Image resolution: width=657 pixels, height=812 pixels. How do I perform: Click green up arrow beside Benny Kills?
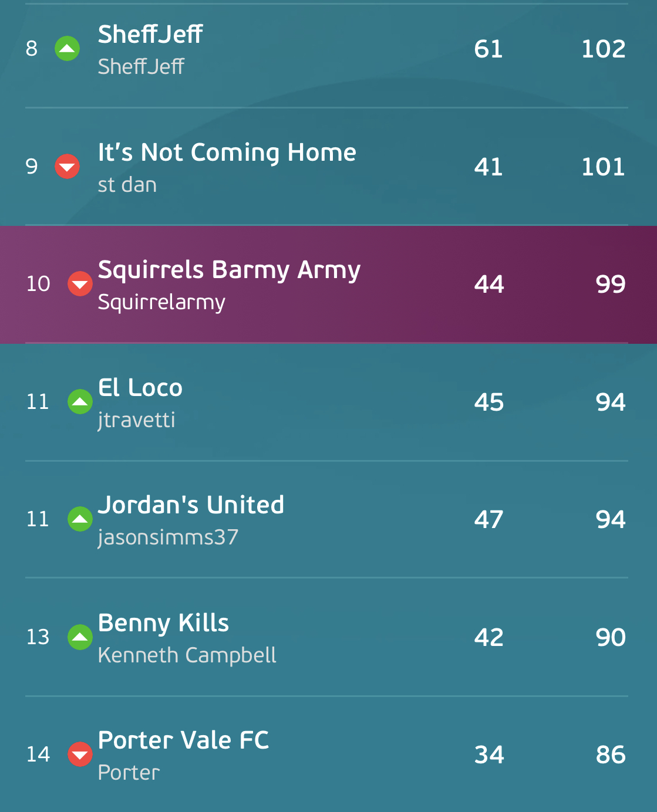[80, 637]
